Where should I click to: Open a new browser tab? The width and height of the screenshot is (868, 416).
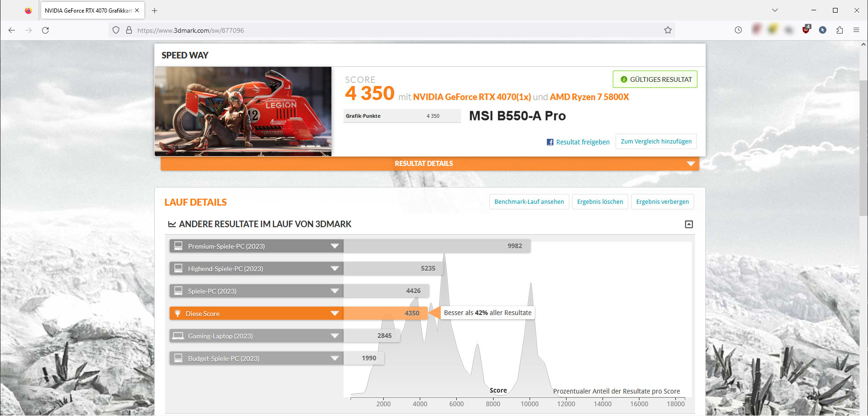[155, 10]
